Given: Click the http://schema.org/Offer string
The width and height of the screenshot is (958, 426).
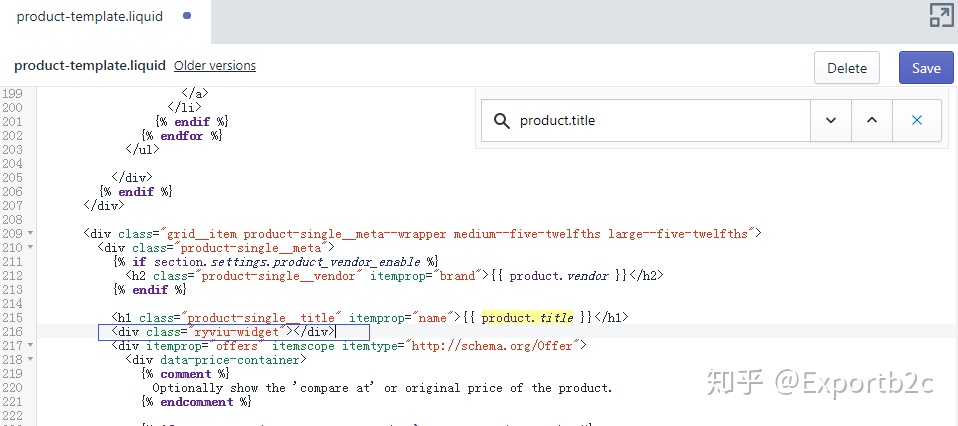Looking at the screenshot, I should [x=491, y=346].
